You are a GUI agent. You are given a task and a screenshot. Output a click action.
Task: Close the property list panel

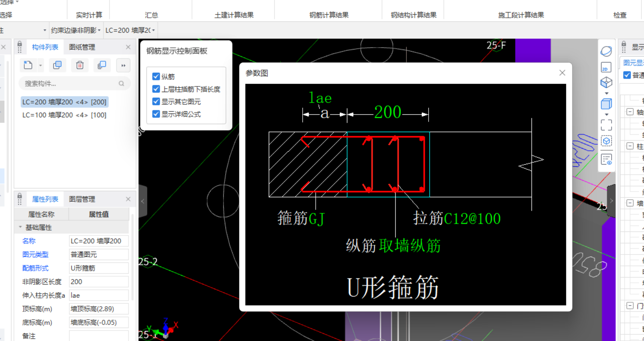click(x=128, y=199)
